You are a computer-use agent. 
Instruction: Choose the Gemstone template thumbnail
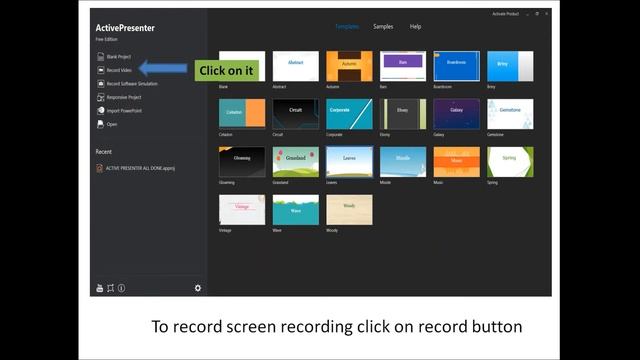(510, 114)
